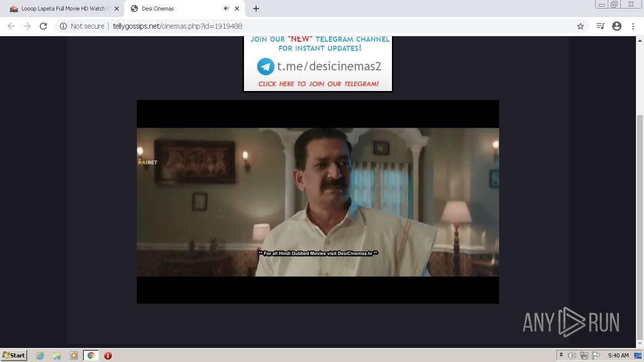
Task: Click the video player to play or pause
Action: coord(318,202)
